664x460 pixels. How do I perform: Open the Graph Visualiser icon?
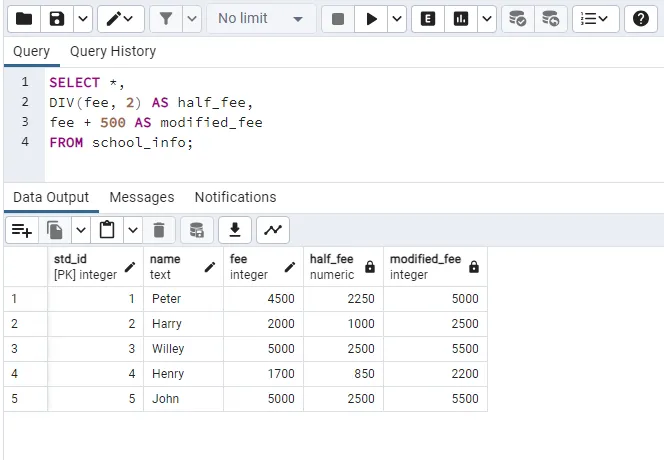pos(272,230)
